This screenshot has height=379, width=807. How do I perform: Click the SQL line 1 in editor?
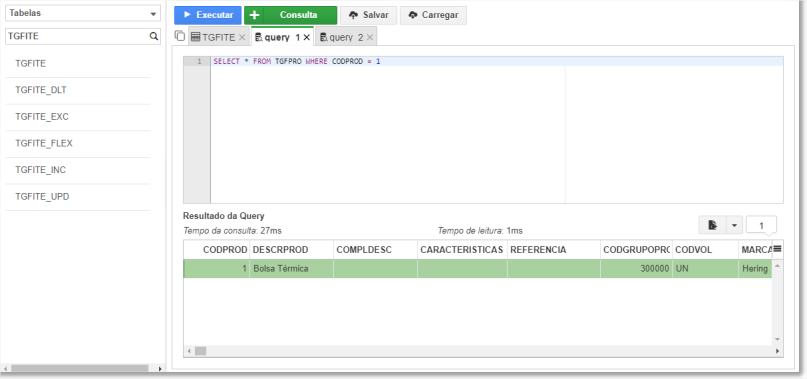(497, 61)
